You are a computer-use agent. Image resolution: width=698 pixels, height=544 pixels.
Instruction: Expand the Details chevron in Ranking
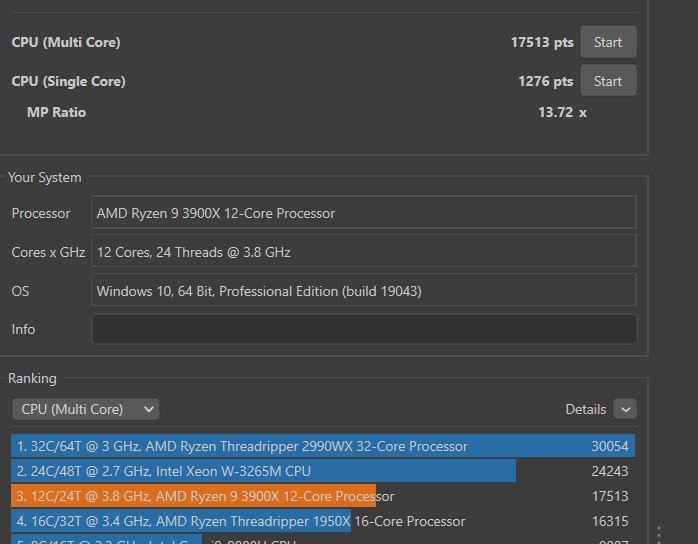tap(625, 409)
